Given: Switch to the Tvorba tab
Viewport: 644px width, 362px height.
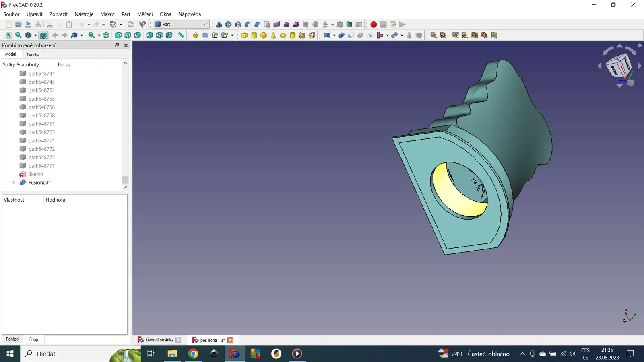Looking at the screenshot, I should (33, 55).
